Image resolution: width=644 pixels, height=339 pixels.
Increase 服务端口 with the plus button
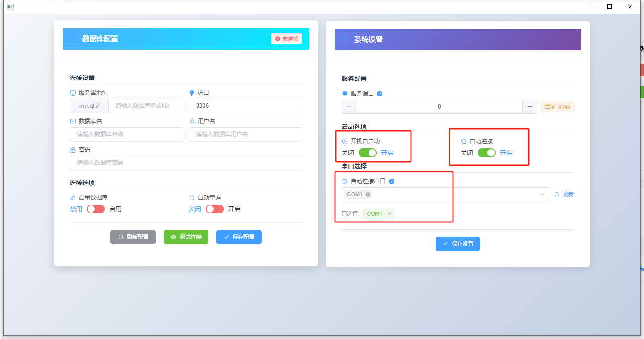tap(530, 107)
